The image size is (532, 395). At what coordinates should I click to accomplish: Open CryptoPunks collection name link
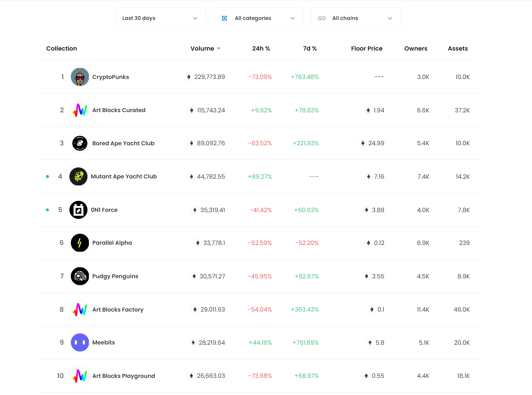111,77
